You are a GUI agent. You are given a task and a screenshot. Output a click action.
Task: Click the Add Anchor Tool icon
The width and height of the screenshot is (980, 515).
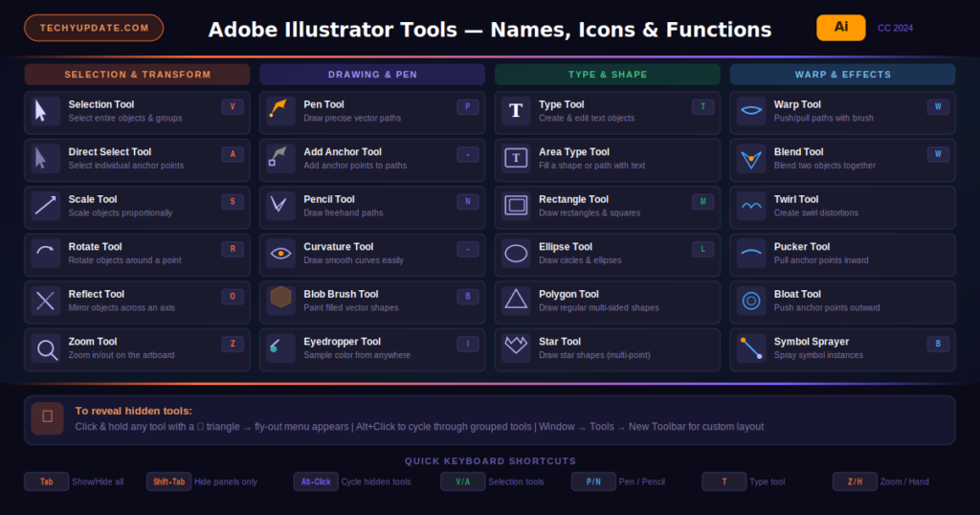coord(280,159)
